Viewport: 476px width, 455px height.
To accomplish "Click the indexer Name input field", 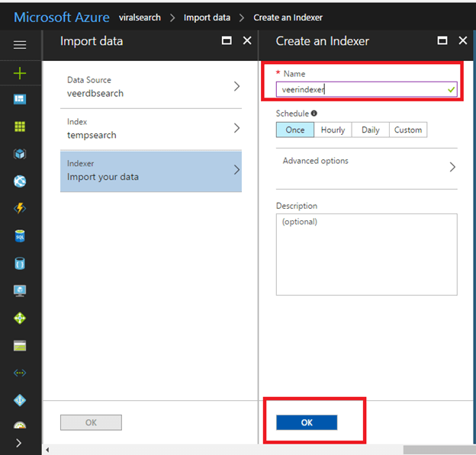I will [x=366, y=89].
